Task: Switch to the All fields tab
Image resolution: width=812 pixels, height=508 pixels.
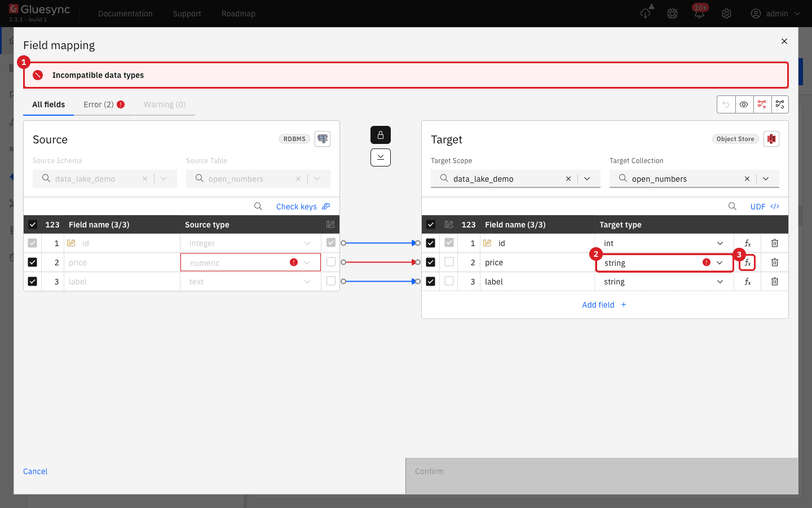Action: [48, 104]
